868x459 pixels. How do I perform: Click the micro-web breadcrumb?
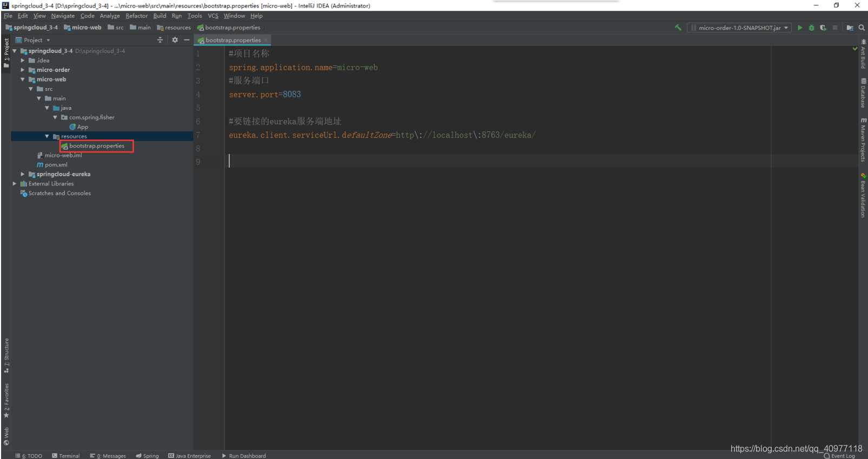point(83,28)
